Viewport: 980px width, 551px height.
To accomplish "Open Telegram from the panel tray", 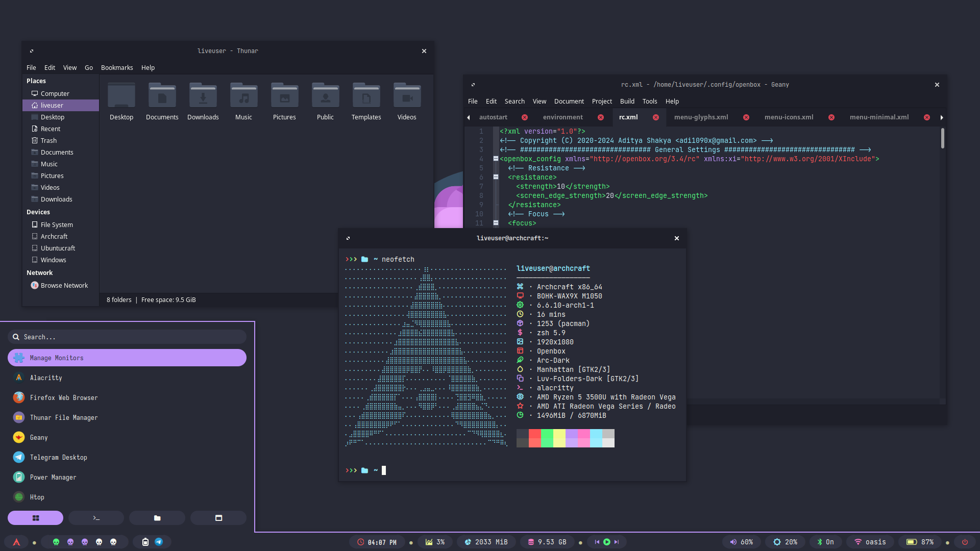I will tap(159, 542).
